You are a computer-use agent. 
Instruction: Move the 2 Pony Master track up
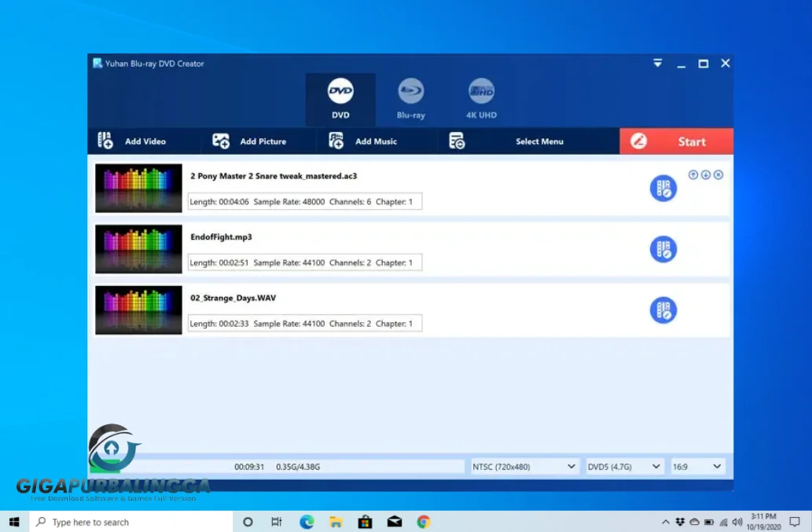point(693,175)
